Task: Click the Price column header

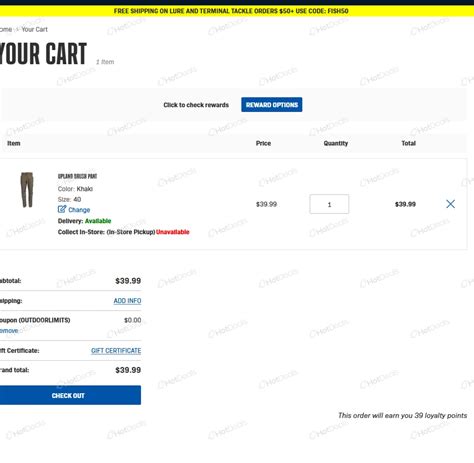Action: 263,143
